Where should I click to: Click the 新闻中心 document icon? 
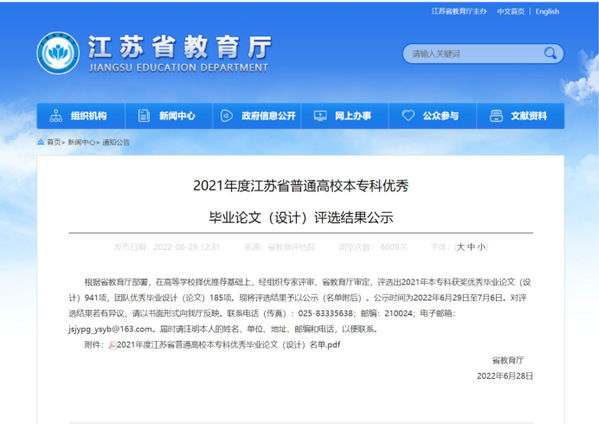coord(144,116)
